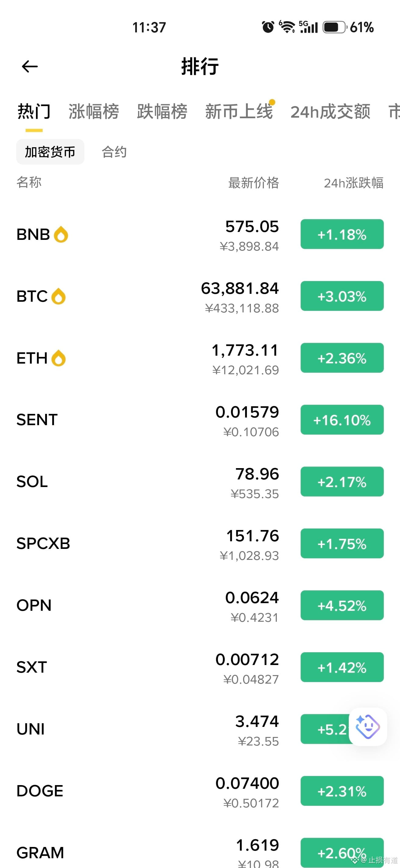Screen dimensions: 400x868
Task: Open the floating AI assistant icon
Action: point(368,727)
